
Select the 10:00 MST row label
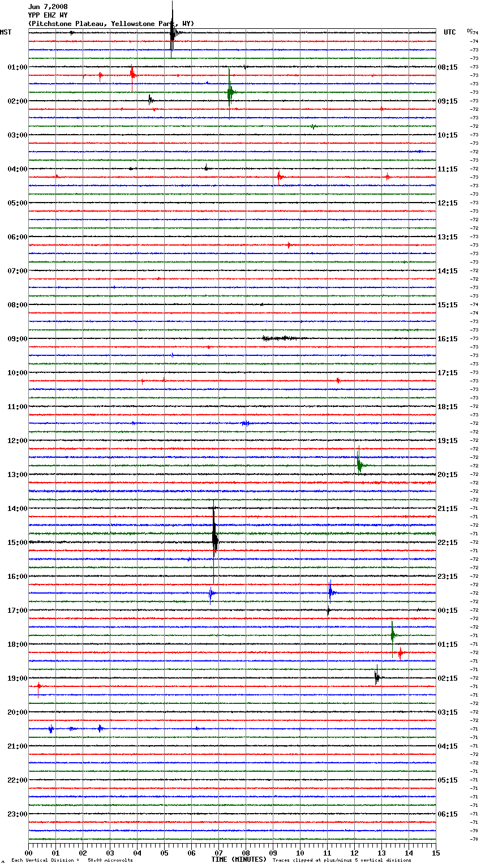18,373
